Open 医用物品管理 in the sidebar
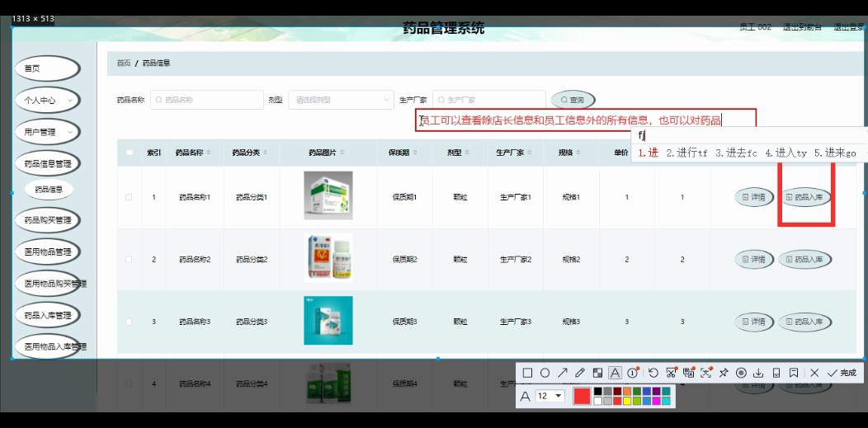 pos(48,252)
